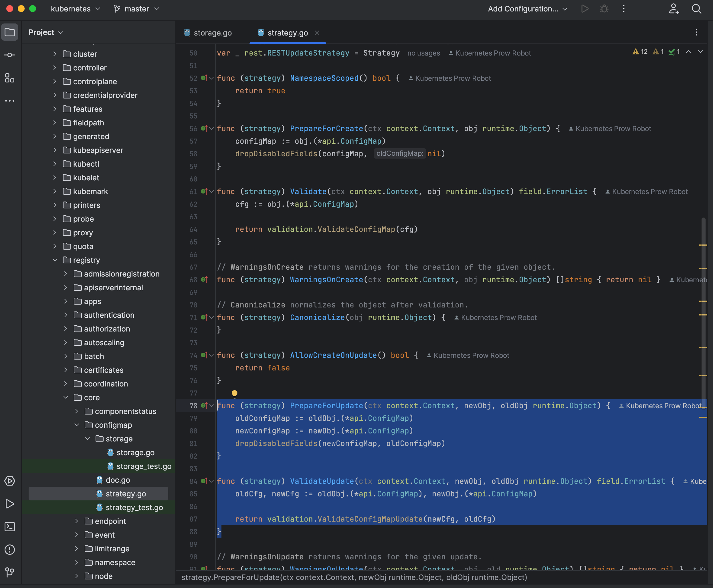713x588 pixels.
Task: Collapse the registry folder in tree
Action: (55, 260)
